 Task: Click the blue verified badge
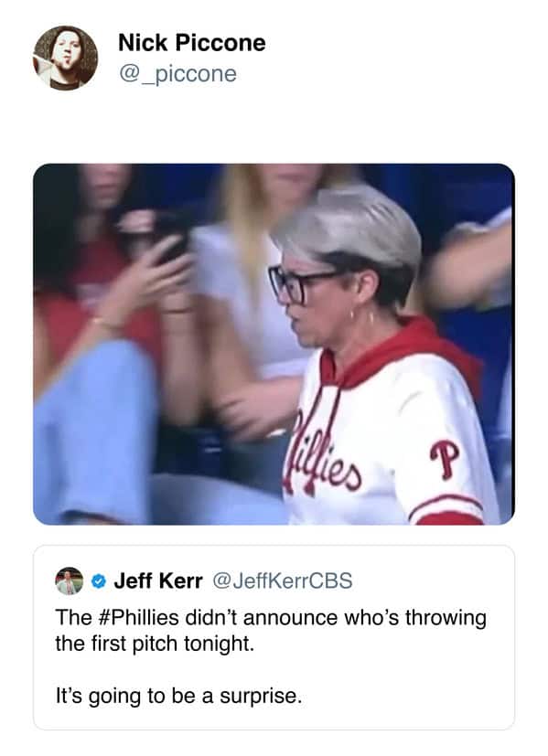[99, 581]
